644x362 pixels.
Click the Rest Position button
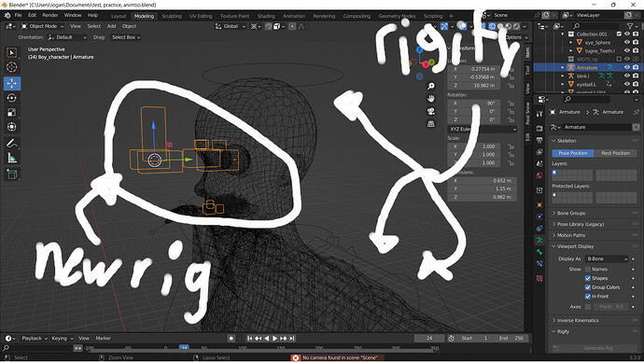(615, 153)
